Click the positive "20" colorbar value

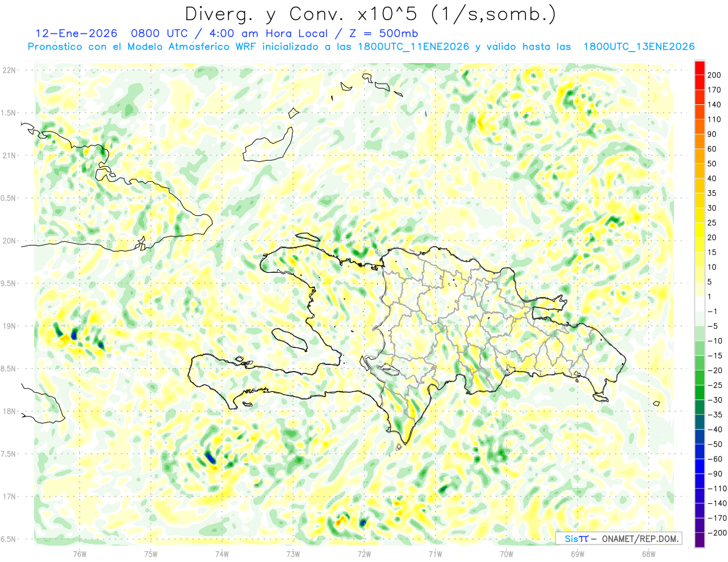pyautogui.click(x=713, y=238)
